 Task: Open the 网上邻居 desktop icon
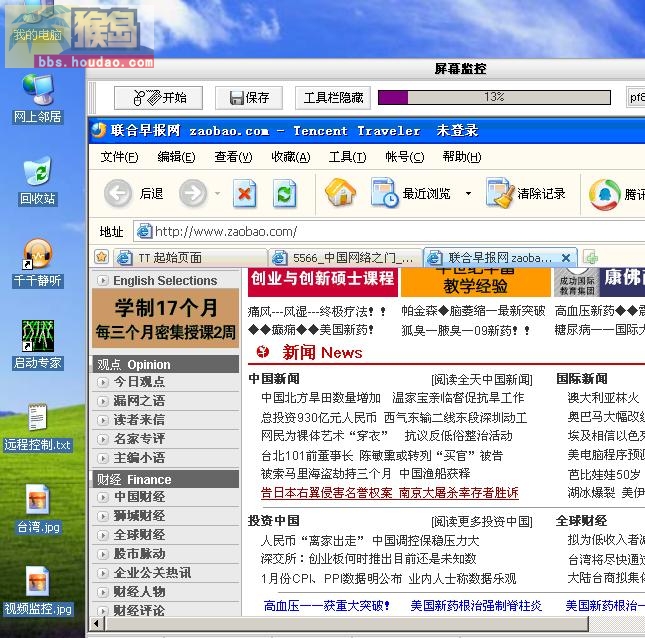coord(37,99)
